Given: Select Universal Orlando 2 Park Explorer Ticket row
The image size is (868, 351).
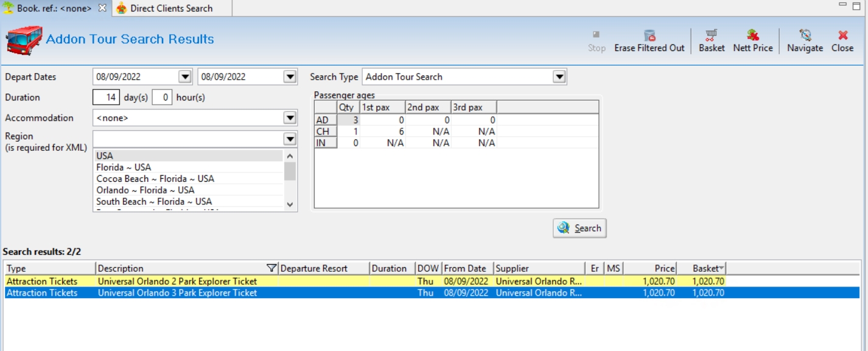Looking at the screenshot, I should point(432,282).
